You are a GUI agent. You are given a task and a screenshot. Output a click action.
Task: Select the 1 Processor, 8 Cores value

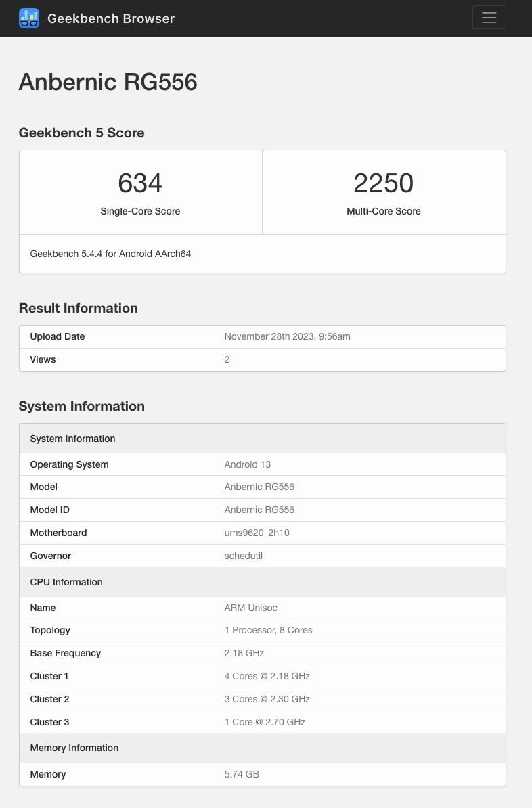(x=268, y=630)
